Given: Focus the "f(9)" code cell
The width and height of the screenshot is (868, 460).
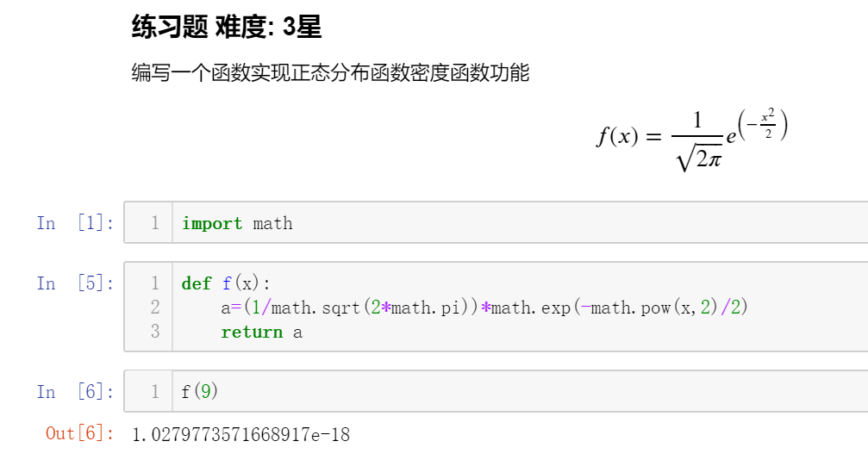Looking at the screenshot, I should [x=517, y=392].
